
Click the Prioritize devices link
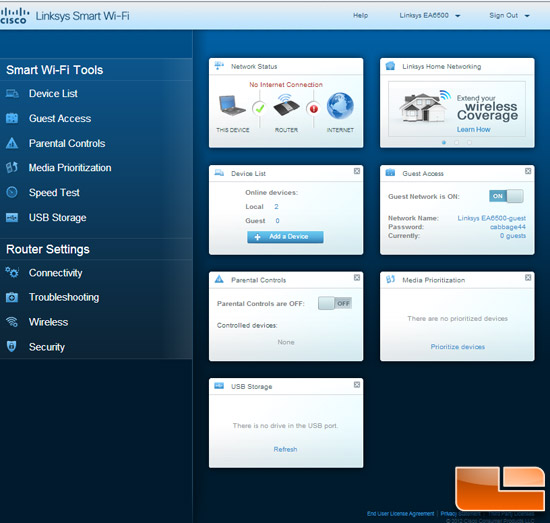tap(457, 347)
